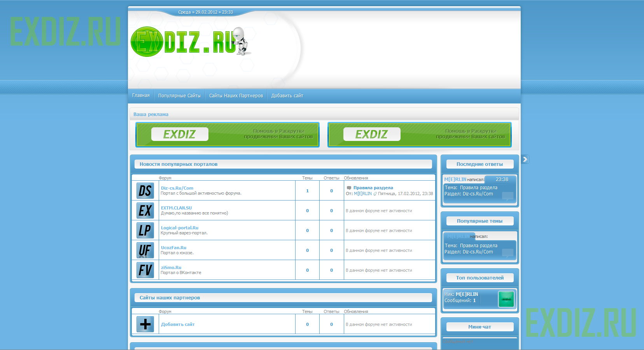
Task: Open the DS forum icon for Diz-cs.Ru/Com
Action: pos(145,191)
